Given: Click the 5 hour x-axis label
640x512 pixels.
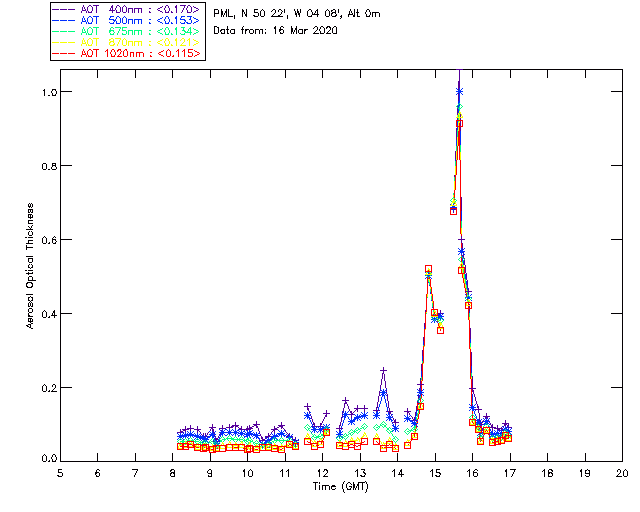Looking at the screenshot, I should pos(60,473).
